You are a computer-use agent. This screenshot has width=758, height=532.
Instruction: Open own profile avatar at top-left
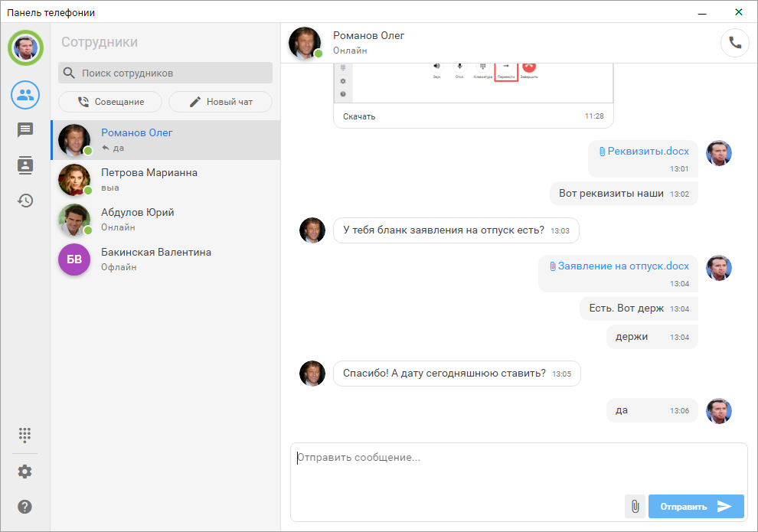25,47
